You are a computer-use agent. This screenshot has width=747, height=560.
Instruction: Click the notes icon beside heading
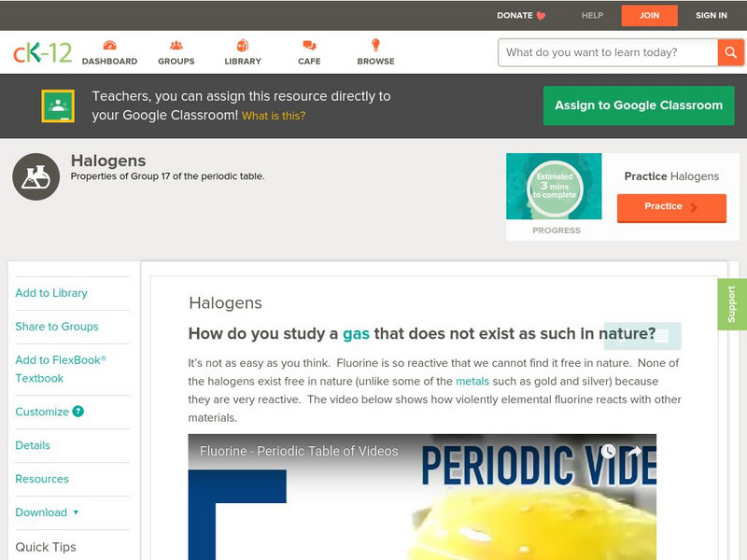pos(661,336)
